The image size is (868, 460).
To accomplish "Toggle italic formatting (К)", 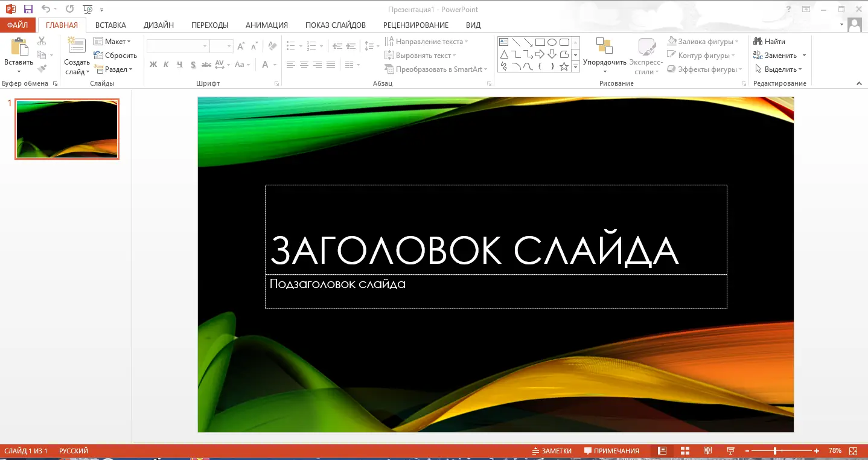I will [165, 64].
